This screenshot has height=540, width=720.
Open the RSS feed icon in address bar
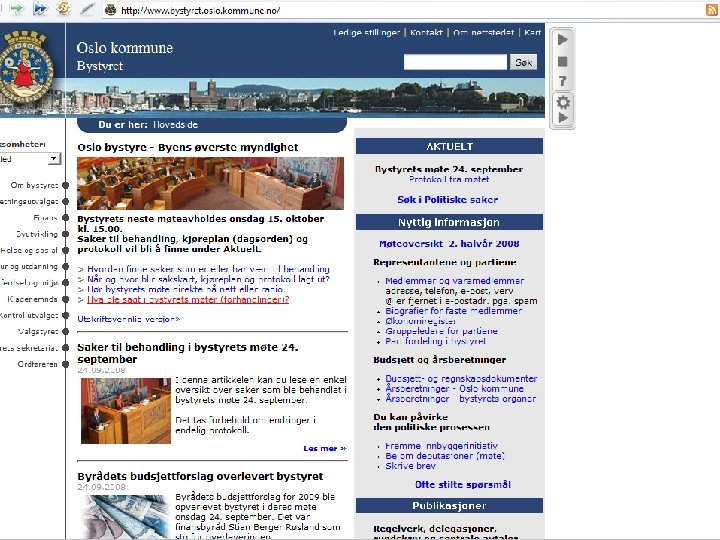click(x=712, y=10)
